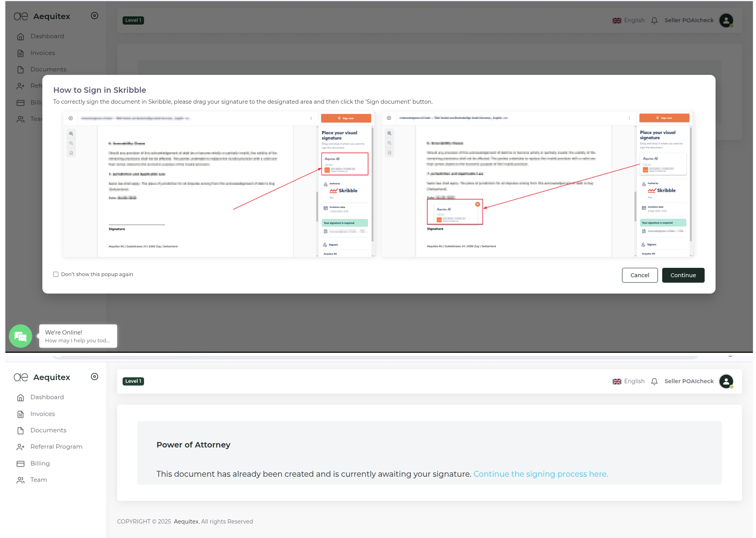The height and width of the screenshot is (538, 756).
Task: Open Documents in the lower sidebar
Action: (x=48, y=430)
